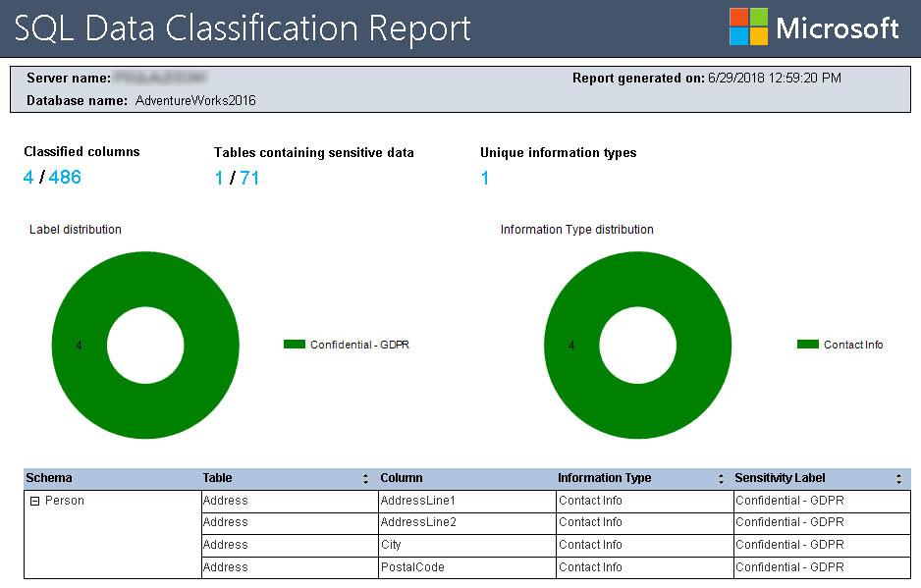This screenshot has height=588, width=921.
Task: Click Contact Info cell in PostalCode row
Action: [x=644, y=567]
